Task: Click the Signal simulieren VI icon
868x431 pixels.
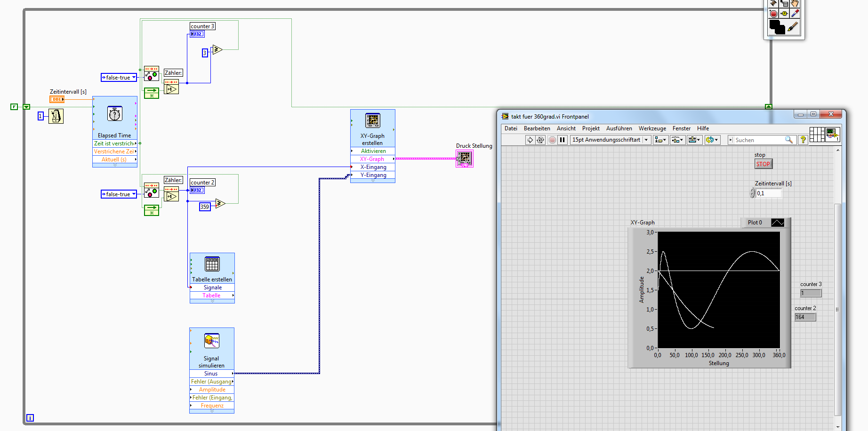Action: pos(212,341)
